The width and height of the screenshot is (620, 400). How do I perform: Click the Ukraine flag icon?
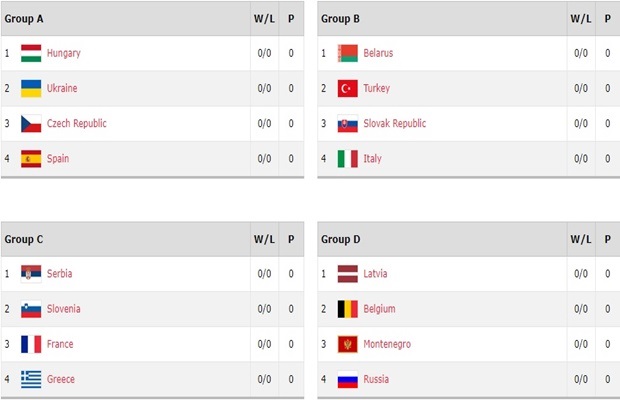point(31,88)
